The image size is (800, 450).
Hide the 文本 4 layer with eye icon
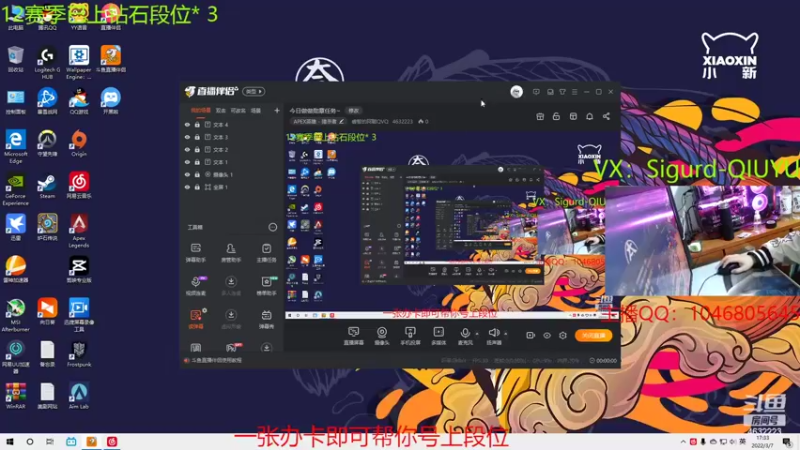click(187, 124)
